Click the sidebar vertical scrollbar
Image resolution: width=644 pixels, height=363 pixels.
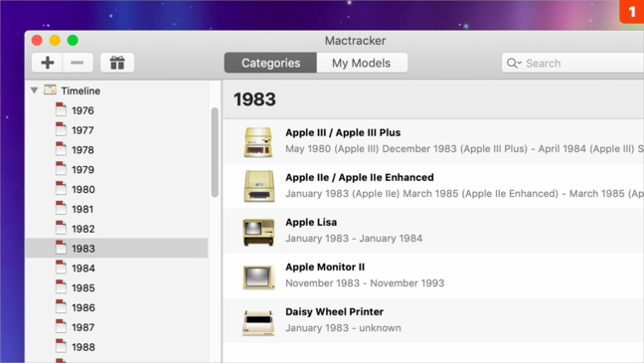[215, 152]
